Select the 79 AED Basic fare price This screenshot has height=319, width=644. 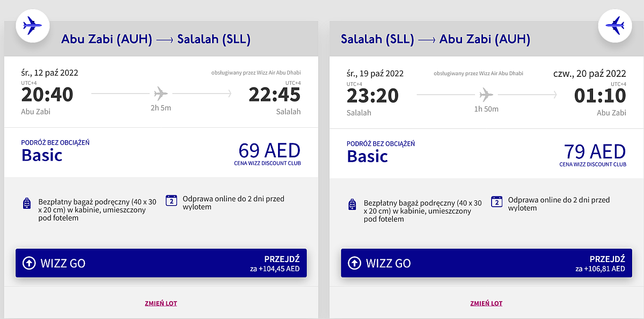point(595,151)
